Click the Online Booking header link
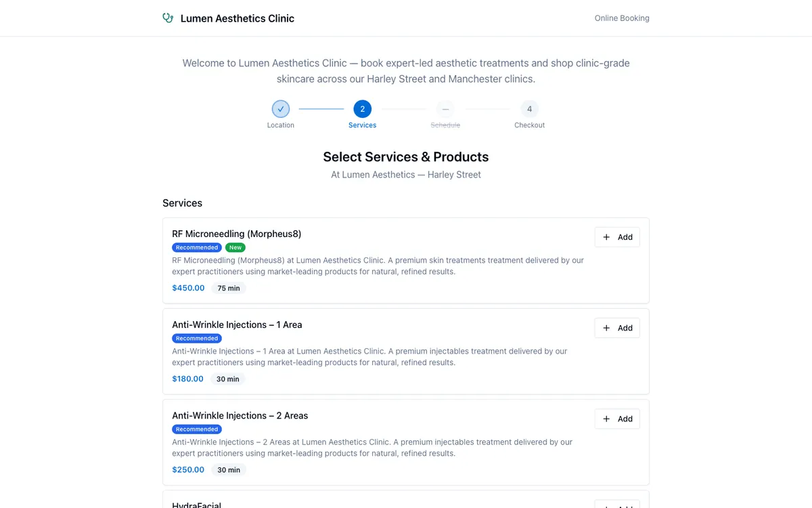The height and width of the screenshot is (508, 812). (x=622, y=18)
